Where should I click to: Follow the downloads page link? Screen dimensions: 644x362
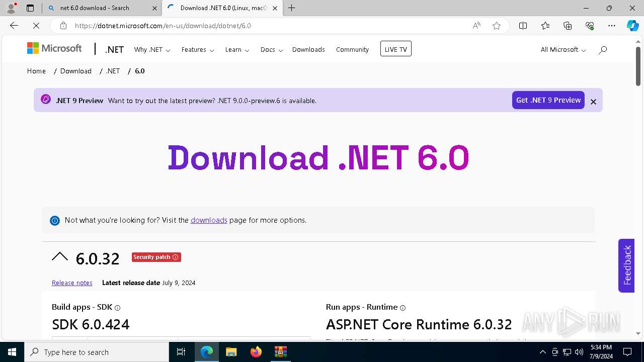(x=209, y=220)
